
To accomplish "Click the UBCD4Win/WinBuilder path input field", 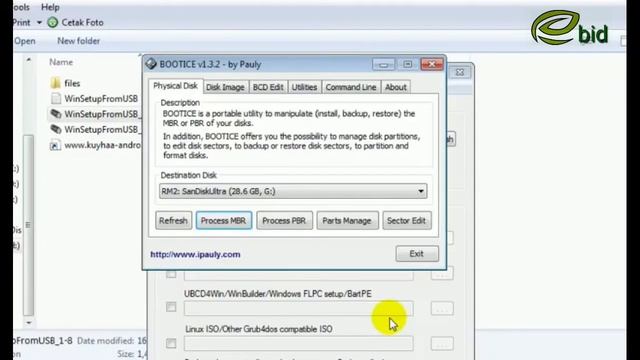I will [298, 309].
